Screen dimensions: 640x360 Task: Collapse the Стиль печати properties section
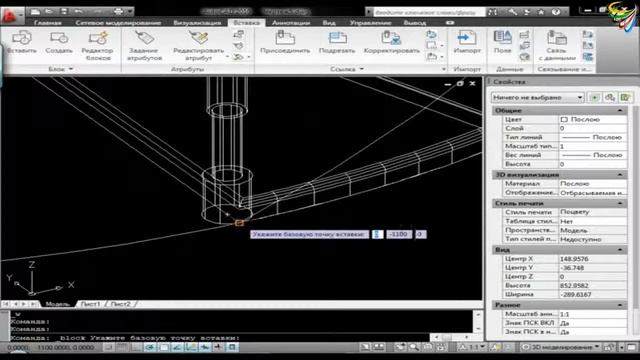point(620,203)
